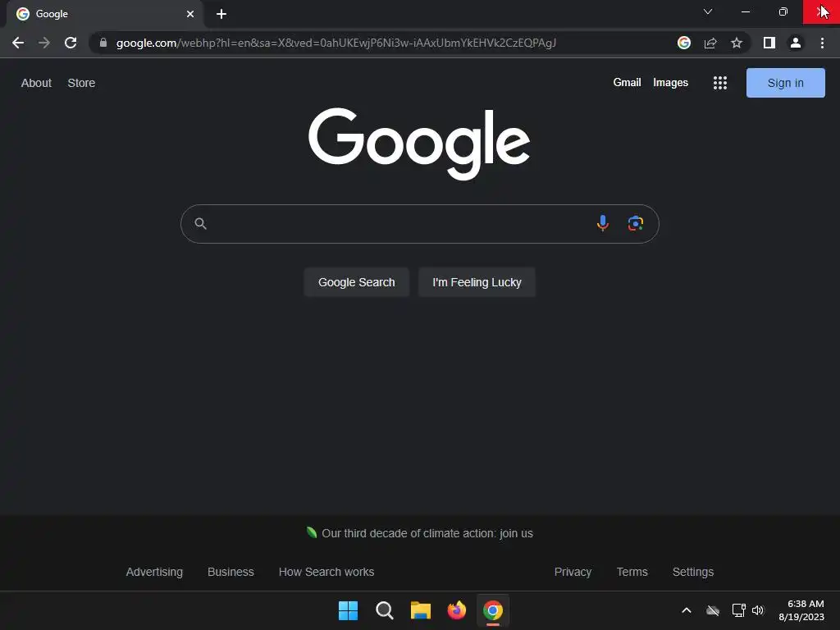
Task: Click the Google logo
Action: click(419, 144)
